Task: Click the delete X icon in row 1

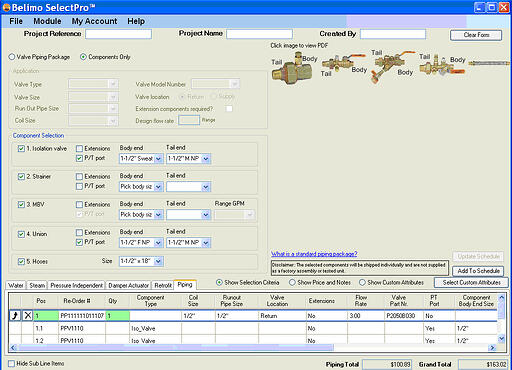Action: pos(28,315)
